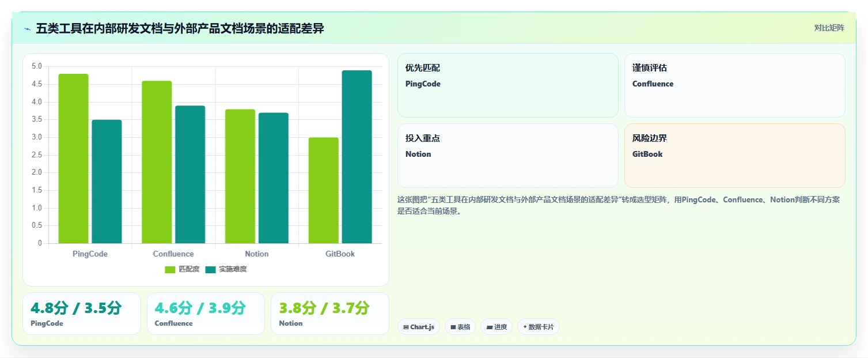
Task: Click the light green 匹配度 legend swatch
Action: (x=170, y=270)
